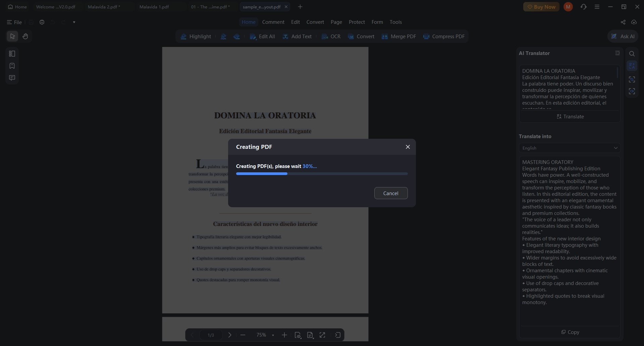Click the underline markup icon next to Highlight

point(223,37)
